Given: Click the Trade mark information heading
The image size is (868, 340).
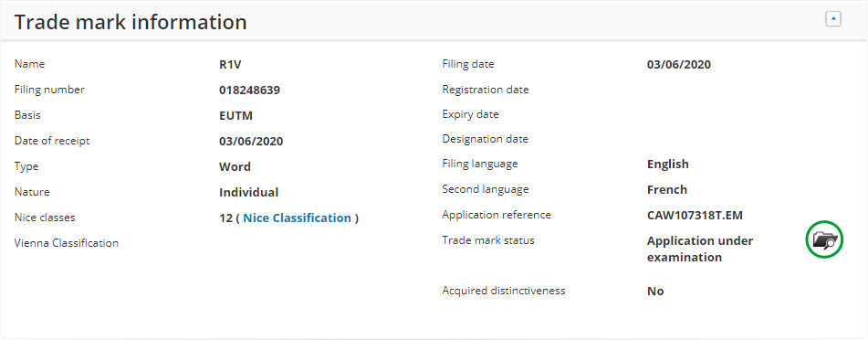Looking at the screenshot, I should (131, 22).
